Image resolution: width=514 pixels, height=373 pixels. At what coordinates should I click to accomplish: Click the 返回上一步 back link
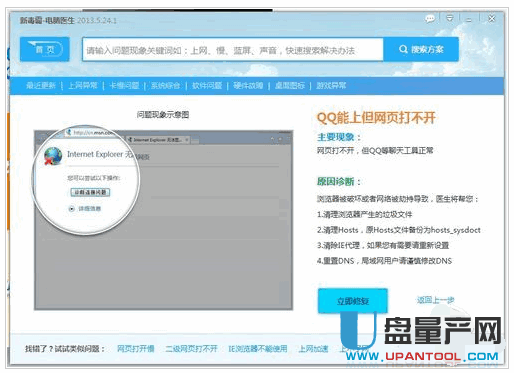(x=435, y=300)
